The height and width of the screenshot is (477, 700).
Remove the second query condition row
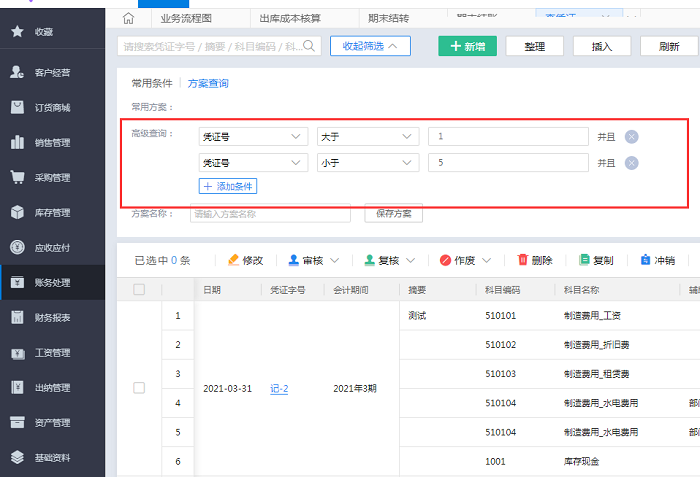click(631, 163)
